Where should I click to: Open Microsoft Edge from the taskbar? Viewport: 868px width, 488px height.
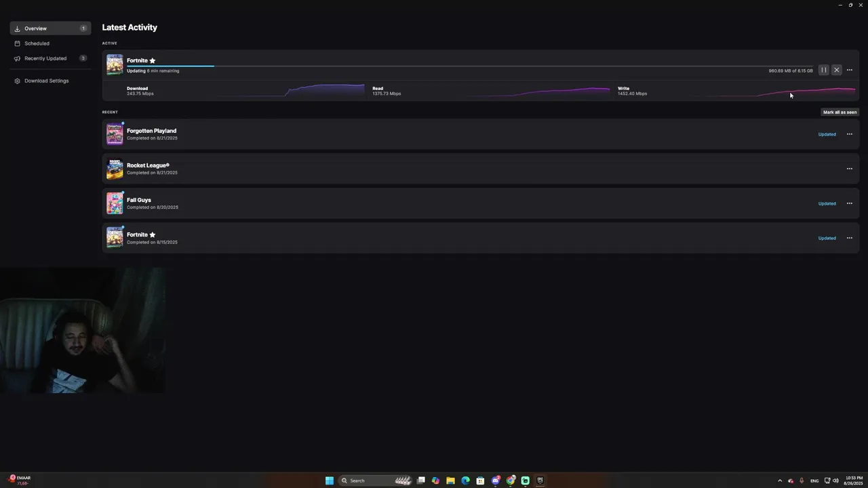465,481
